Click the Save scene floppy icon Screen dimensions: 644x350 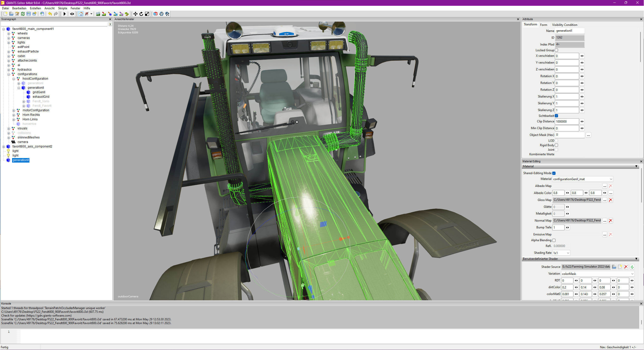pyautogui.click(x=29, y=14)
